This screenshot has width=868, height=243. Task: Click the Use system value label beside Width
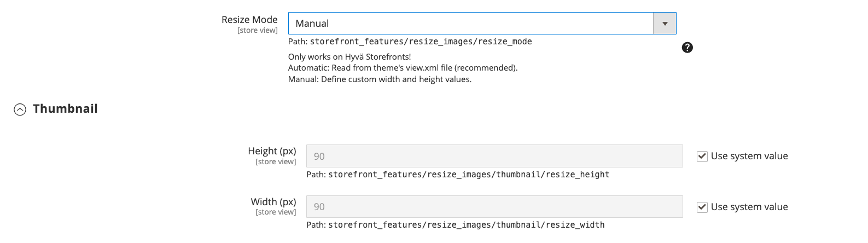click(x=749, y=207)
